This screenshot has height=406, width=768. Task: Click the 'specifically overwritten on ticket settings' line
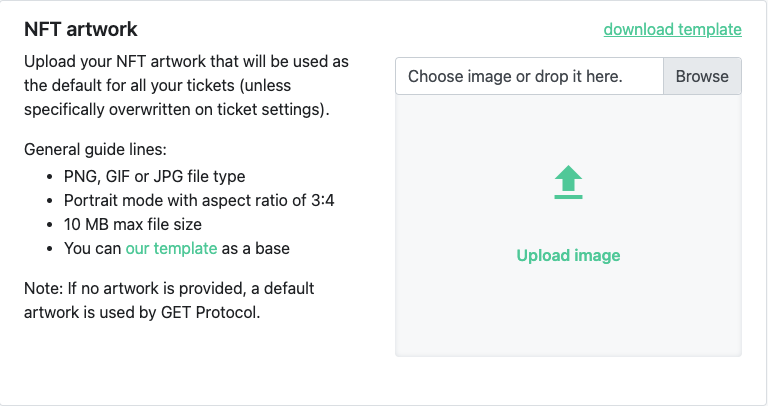[x=177, y=110]
